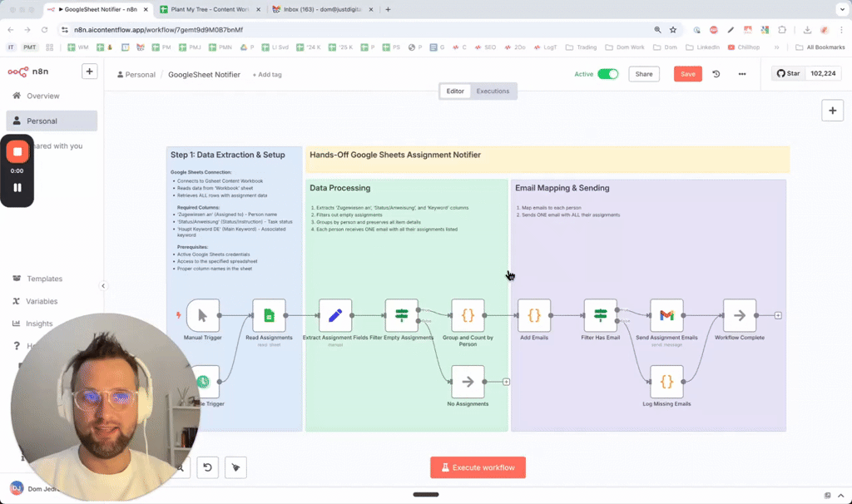The width and height of the screenshot is (852, 504).
Task: Click the browser address bar URL
Action: (159, 30)
